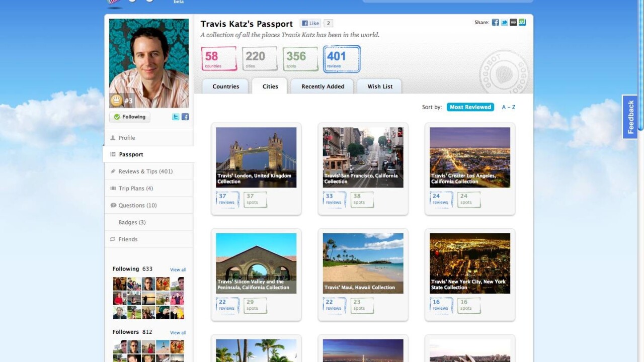Open Travis's Twitter profile icon under photo

(x=176, y=117)
